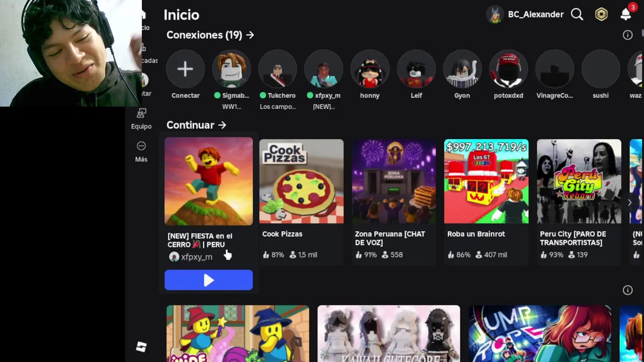Screen dimensions: 644x362
Task: Open the Más sidebar icon
Action: click(141, 146)
